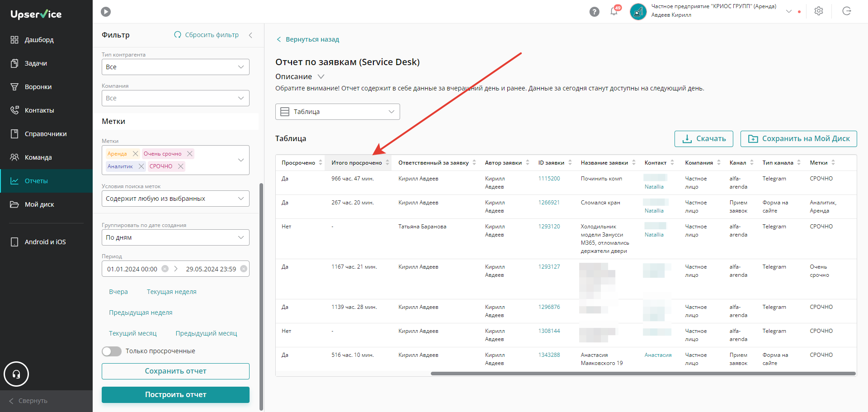Toggle Только просроченные switch
The width and height of the screenshot is (868, 412).
pos(112,351)
